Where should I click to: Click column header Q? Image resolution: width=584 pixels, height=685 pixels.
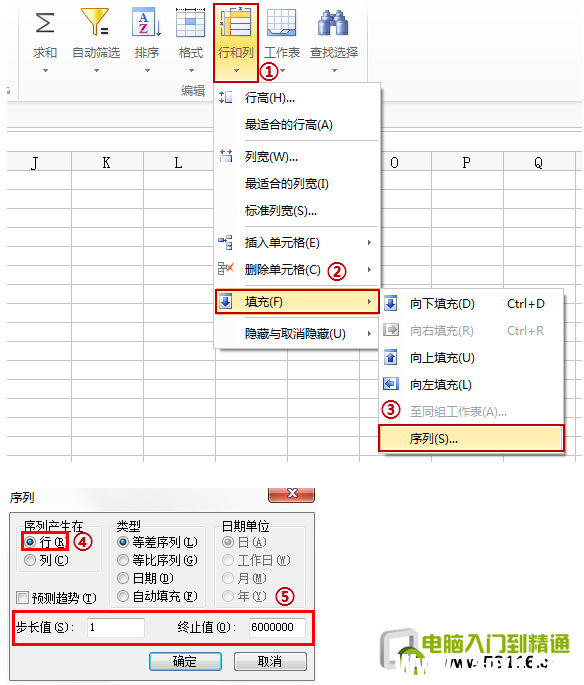click(539, 162)
